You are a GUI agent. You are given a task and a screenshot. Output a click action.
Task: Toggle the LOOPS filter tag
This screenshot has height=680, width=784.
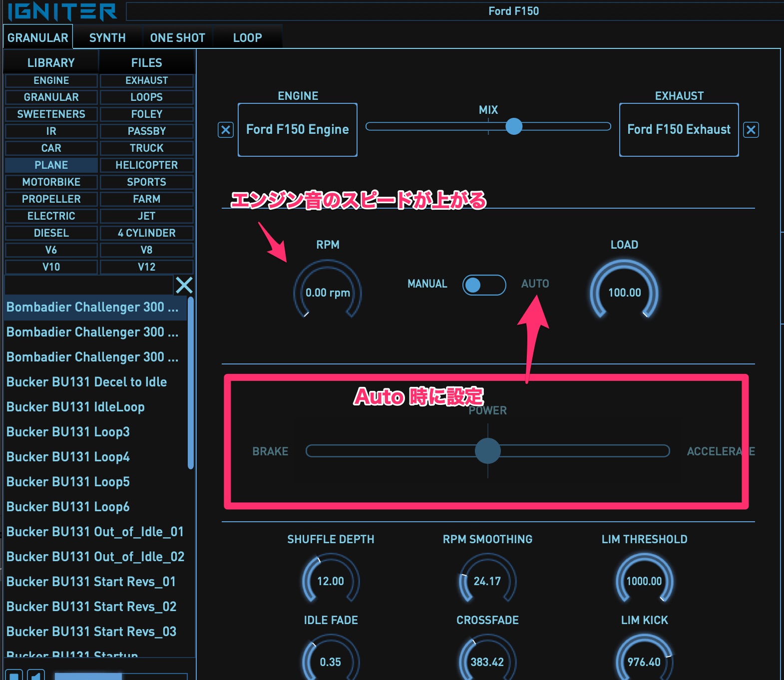pos(147,97)
